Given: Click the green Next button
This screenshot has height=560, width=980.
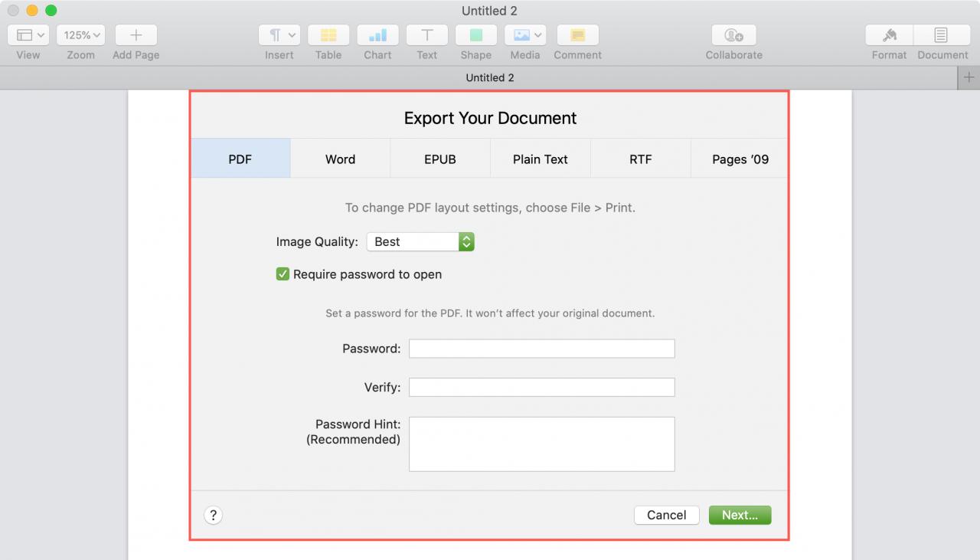Looking at the screenshot, I should click(x=740, y=515).
